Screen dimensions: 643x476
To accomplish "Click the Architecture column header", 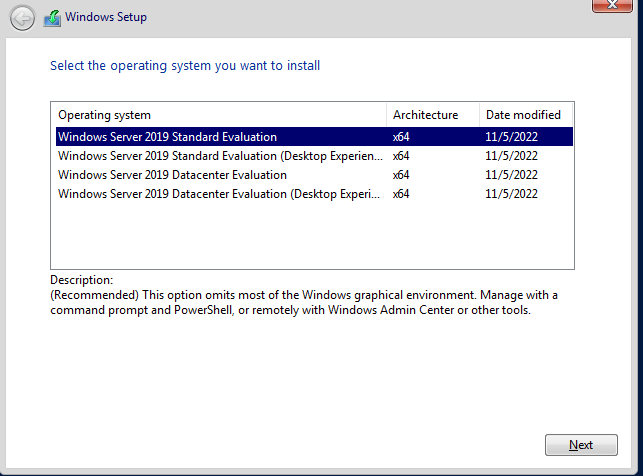I will [425, 115].
